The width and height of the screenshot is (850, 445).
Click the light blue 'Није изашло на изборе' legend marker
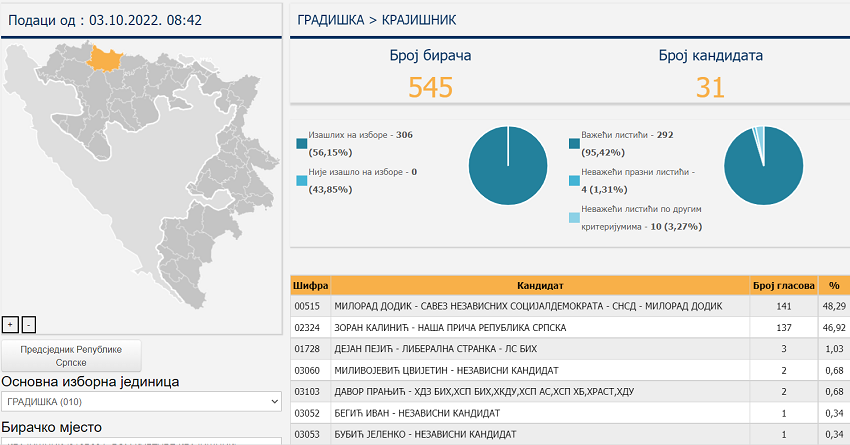(x=302, y=182)
